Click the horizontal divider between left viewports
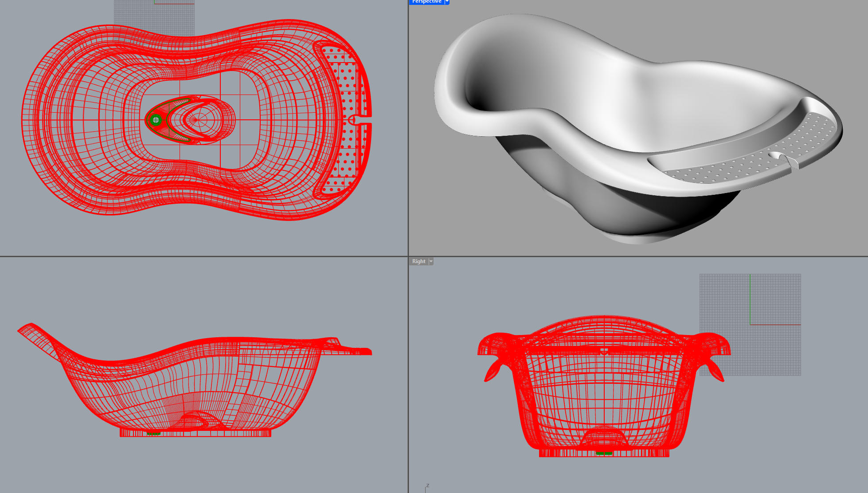 (204, 256)
